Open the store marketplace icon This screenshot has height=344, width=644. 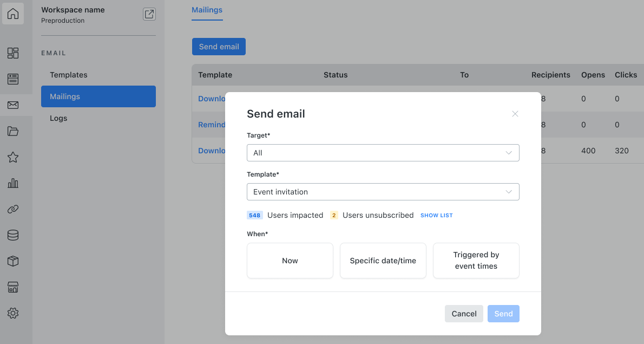(13, 287)
